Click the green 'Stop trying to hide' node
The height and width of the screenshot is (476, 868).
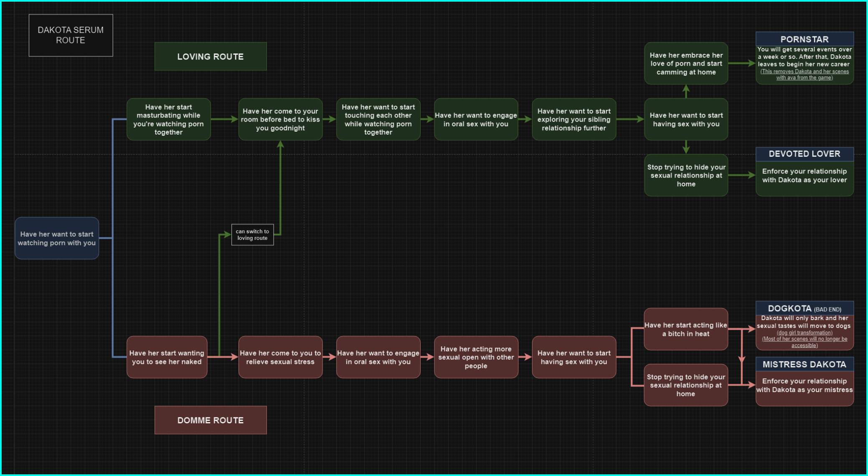pos(686,176)
